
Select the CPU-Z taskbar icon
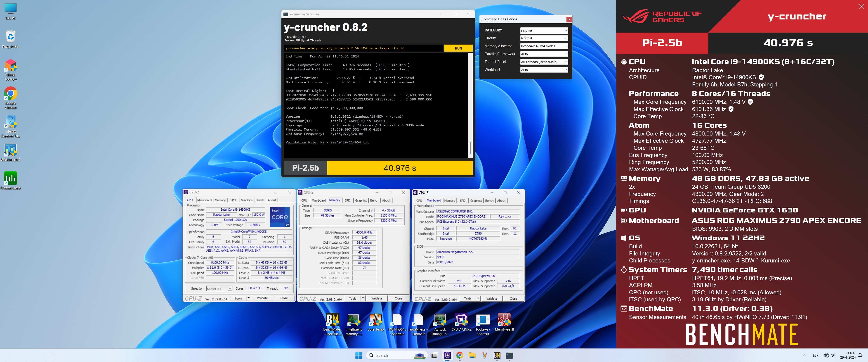click(x=447, y=355)
